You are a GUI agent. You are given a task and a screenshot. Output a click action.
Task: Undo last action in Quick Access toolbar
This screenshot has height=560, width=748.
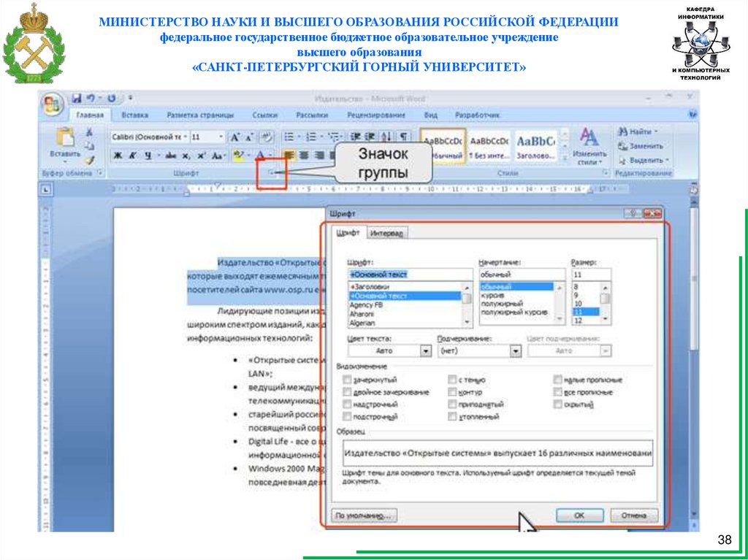point(91,99)
